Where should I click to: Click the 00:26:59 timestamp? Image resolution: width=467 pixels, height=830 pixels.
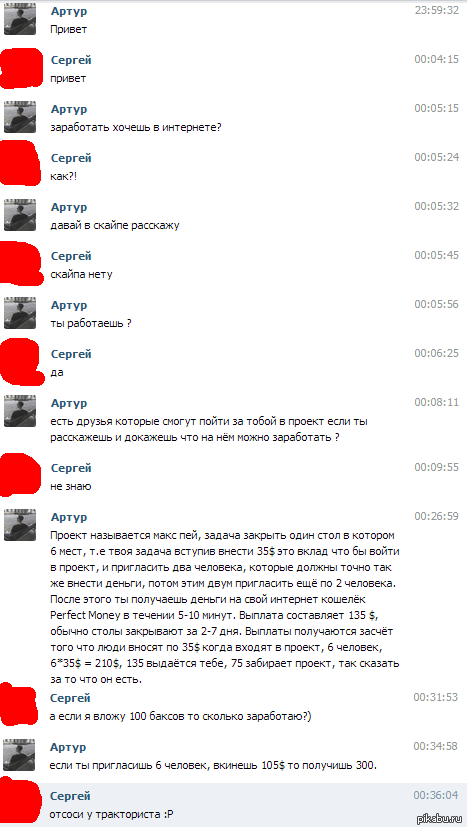tap(437, 516)
